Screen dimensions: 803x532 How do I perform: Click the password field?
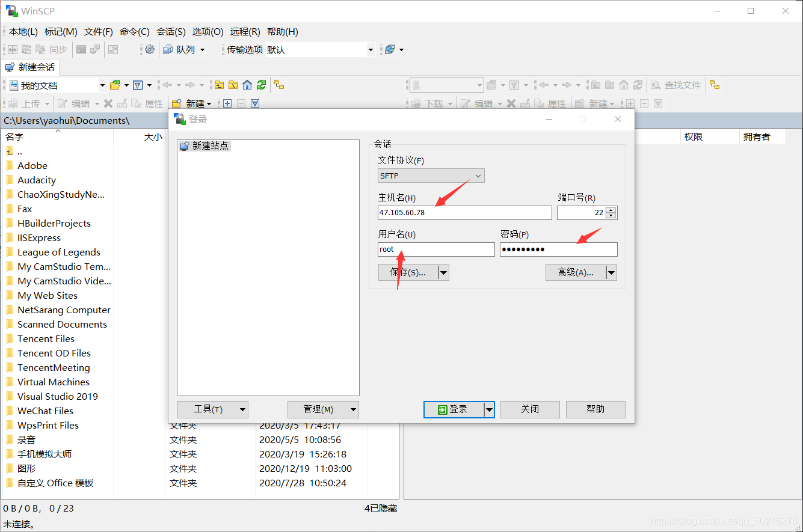(558, 249)
